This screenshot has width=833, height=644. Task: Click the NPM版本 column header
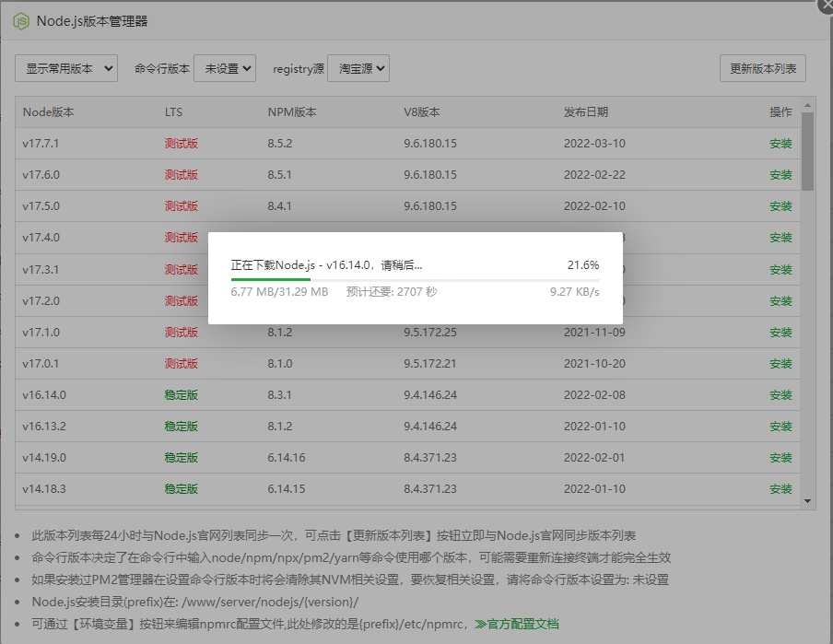(x=292, y=112)
